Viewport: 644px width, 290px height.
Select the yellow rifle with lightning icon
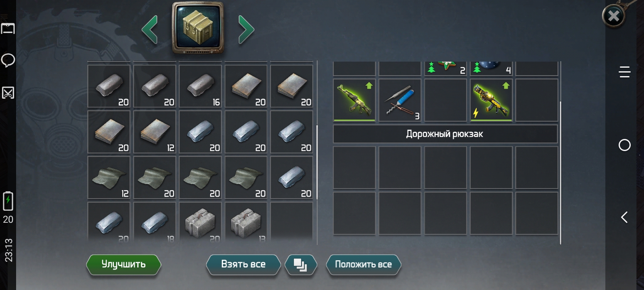[x=491, y=100]
